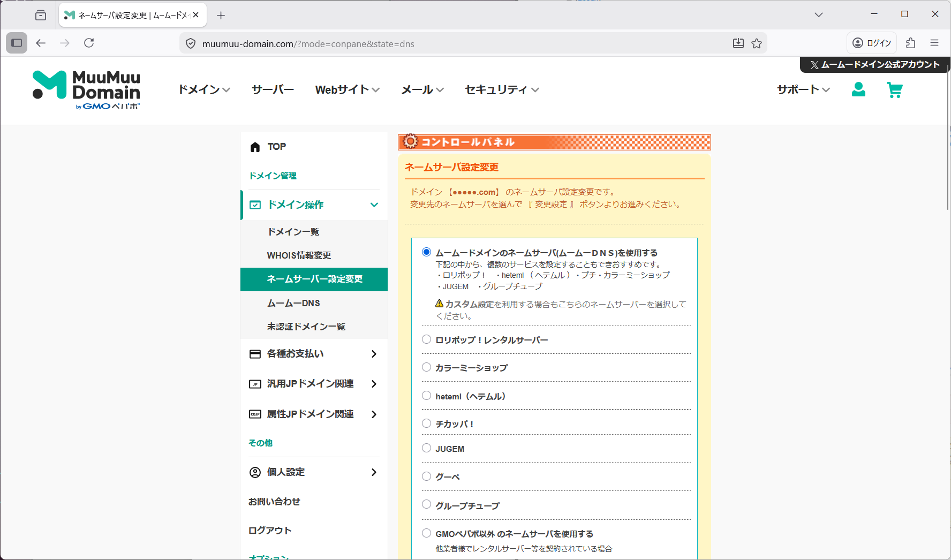Open ムームーDNS in the sidebar
Screen dimensions: 951x560
point(314,303)
